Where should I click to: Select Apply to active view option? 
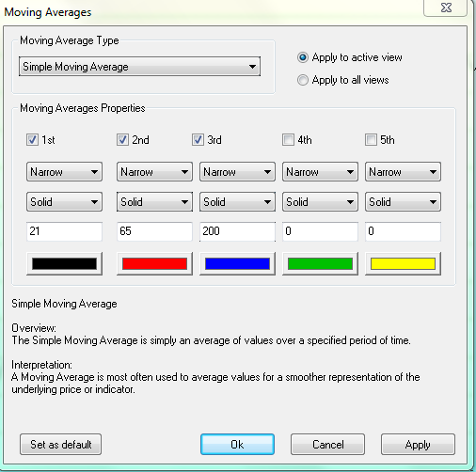pos(303,57)
